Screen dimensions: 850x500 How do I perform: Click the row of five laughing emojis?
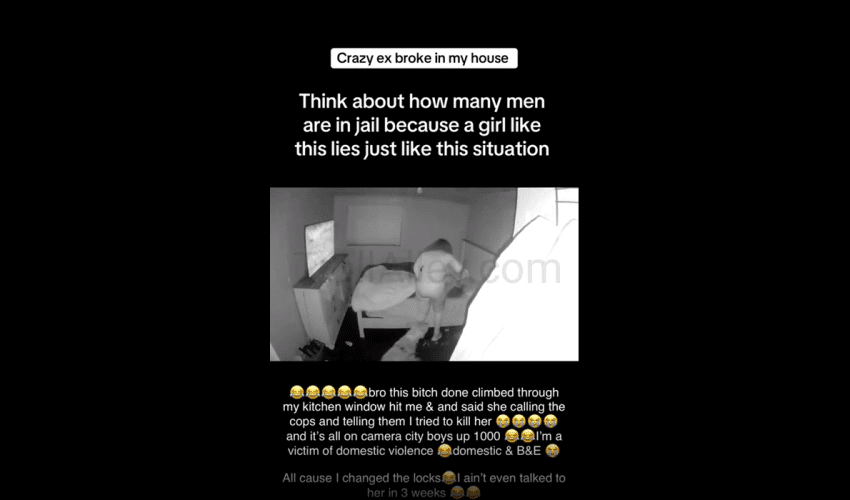pos(329,392)
